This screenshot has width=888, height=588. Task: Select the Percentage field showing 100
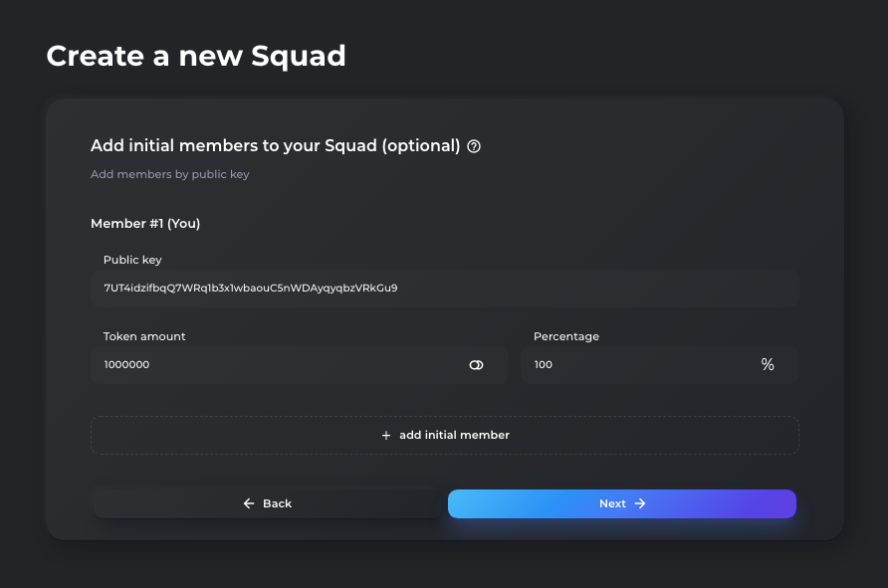660,365
